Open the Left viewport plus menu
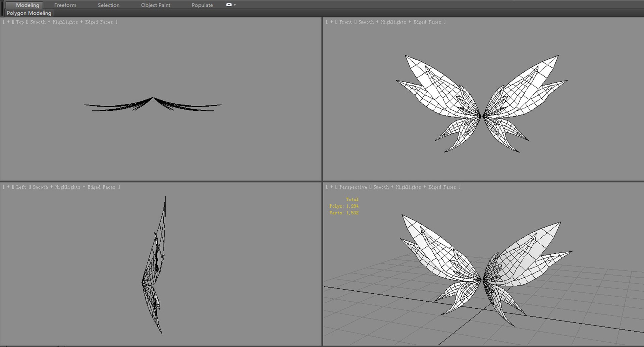This screenshot has height=347, width=644. click(x=8, y=187)
